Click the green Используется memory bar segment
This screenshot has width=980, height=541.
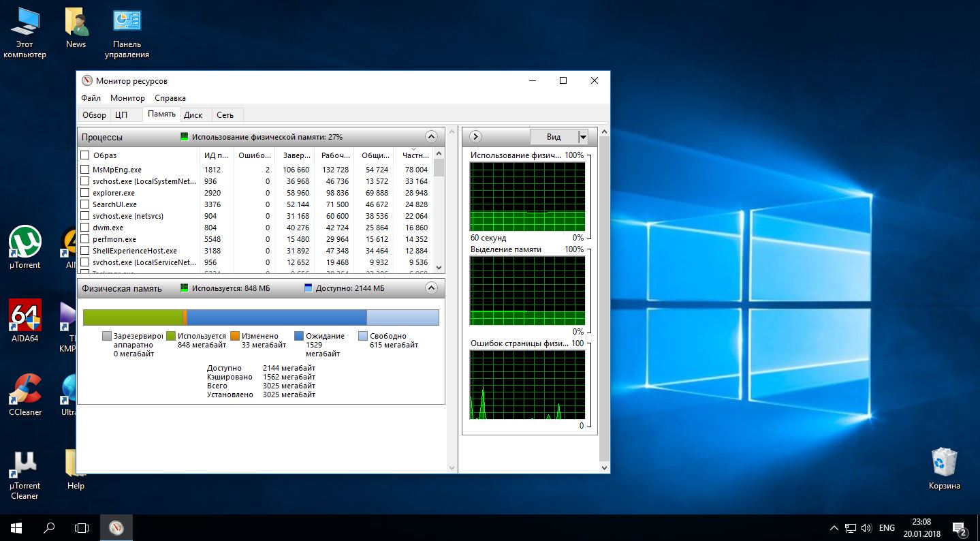click(133, 318)
